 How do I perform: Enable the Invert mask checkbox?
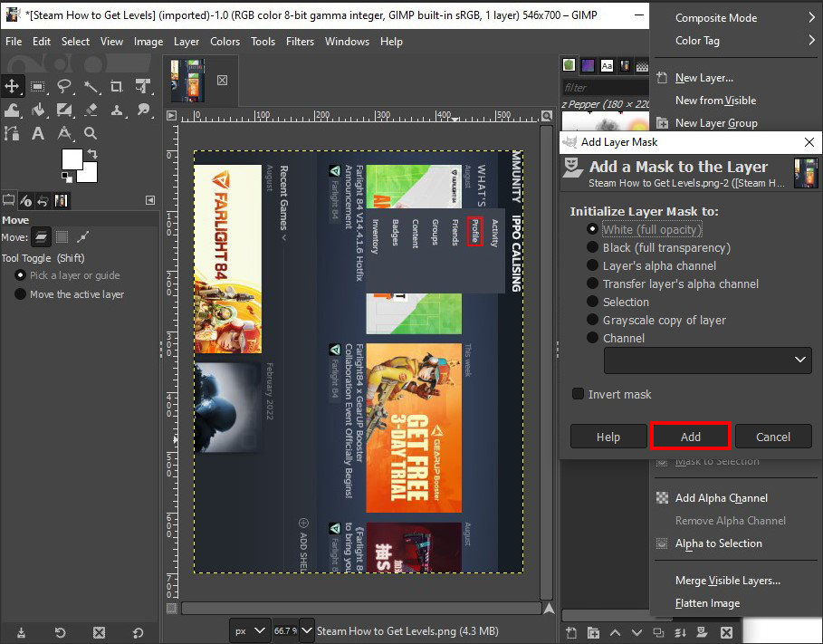579,394
